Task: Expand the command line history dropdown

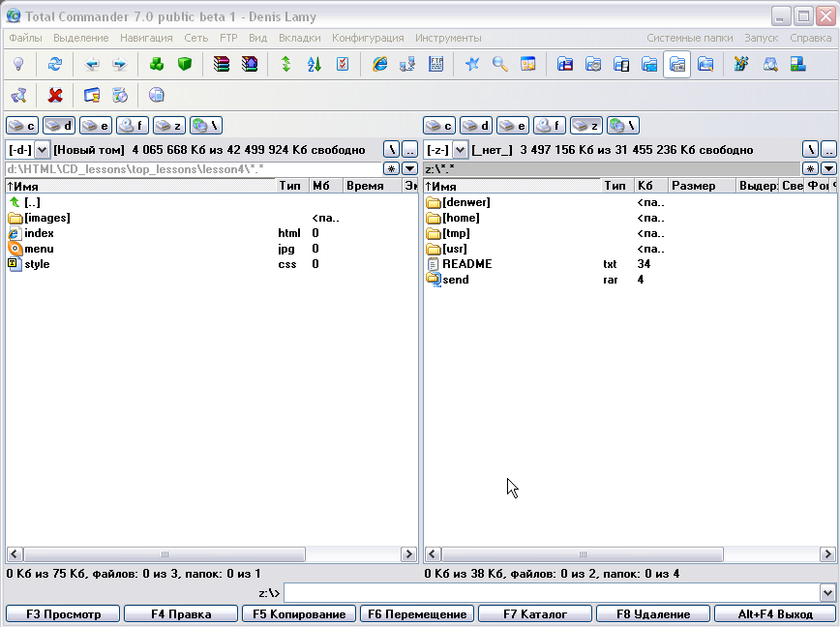Action: point(827,593)
